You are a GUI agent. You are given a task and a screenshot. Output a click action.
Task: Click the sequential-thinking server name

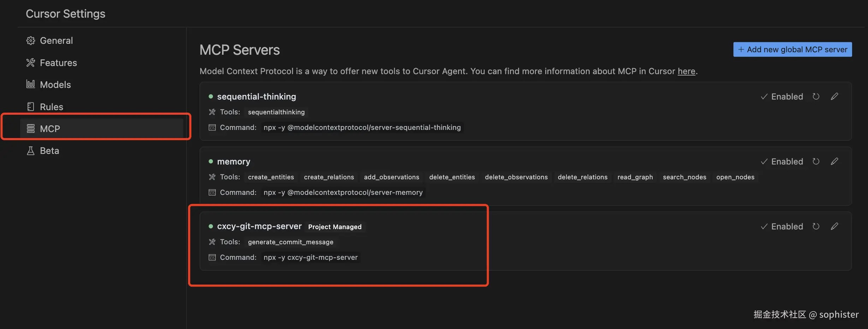pyautogui.click(x=256, y=96)
